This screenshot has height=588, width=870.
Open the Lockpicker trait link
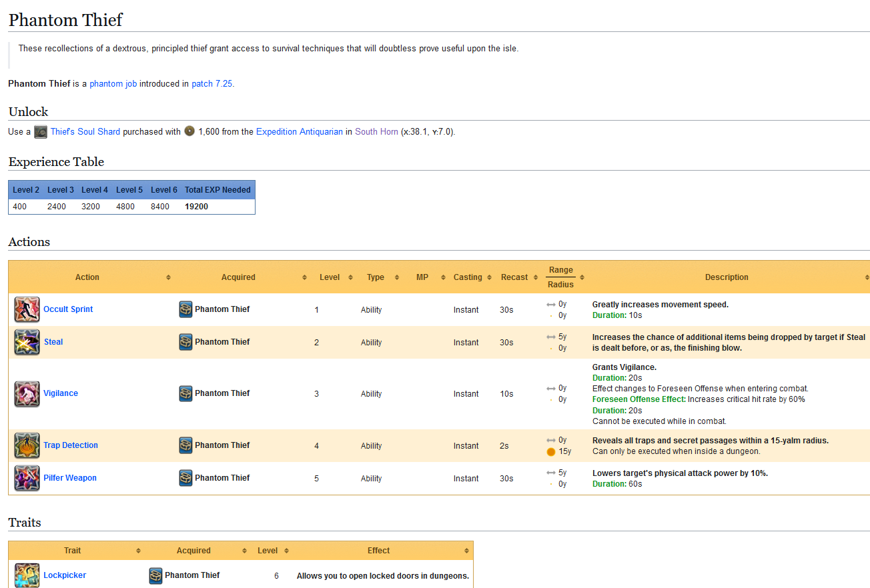(x=65, y=575)
